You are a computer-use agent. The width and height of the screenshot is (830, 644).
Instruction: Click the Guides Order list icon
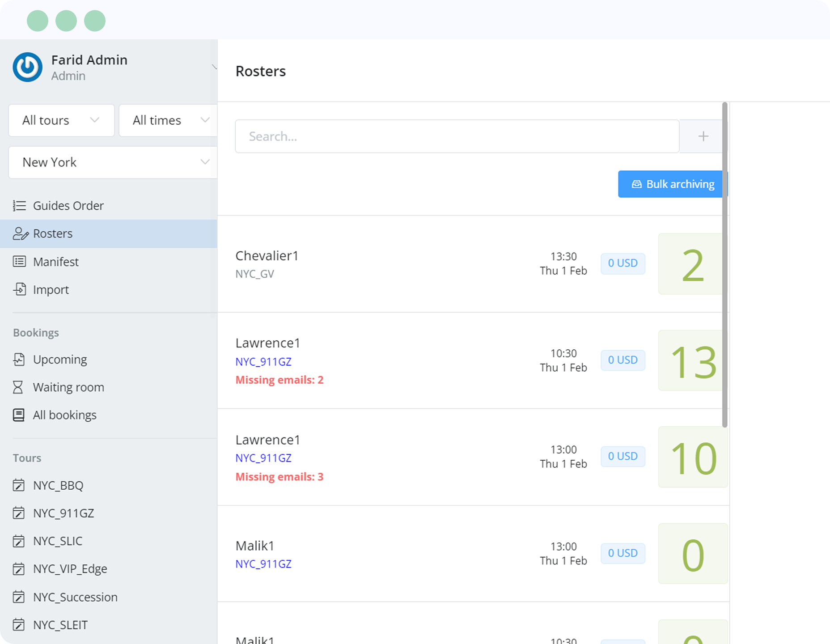pyautogui.click(x=19, y=206)
